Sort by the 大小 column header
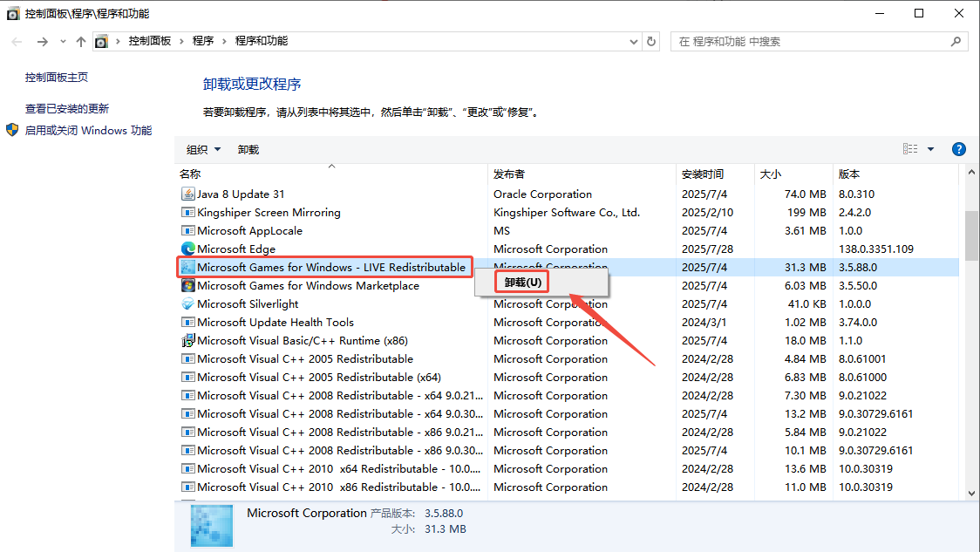 (x=793, y=174)
